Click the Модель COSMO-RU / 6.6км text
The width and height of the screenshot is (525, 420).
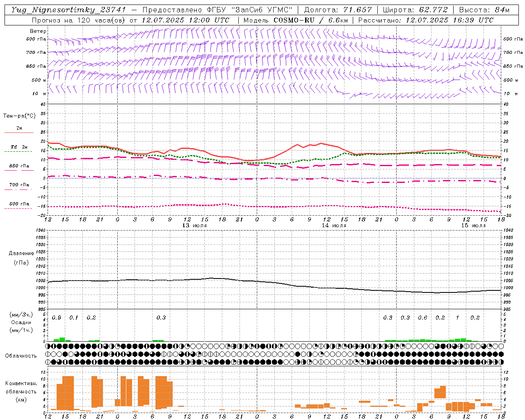tap(296, 20)
